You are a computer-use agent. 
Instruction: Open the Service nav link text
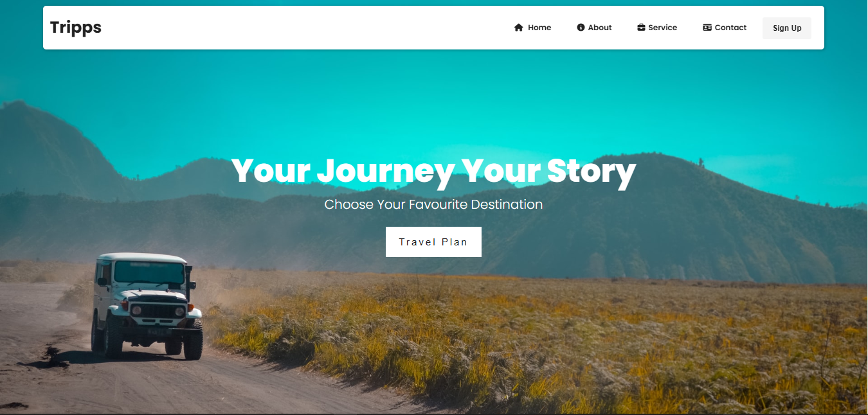click(x=662, y=28)
